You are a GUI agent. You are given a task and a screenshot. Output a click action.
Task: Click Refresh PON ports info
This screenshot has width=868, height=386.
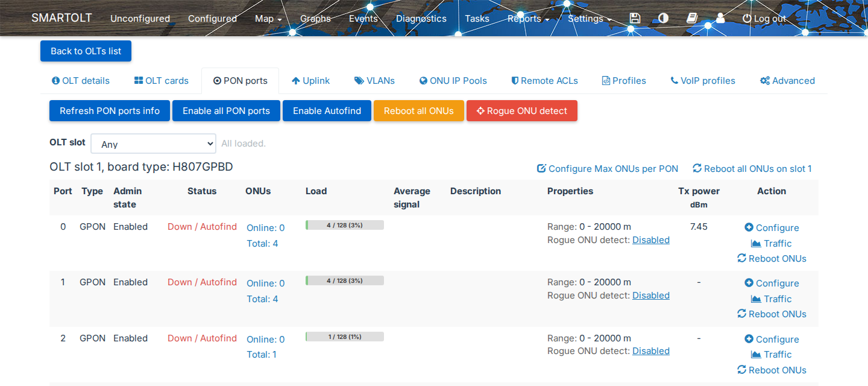(x=110, y=111)
